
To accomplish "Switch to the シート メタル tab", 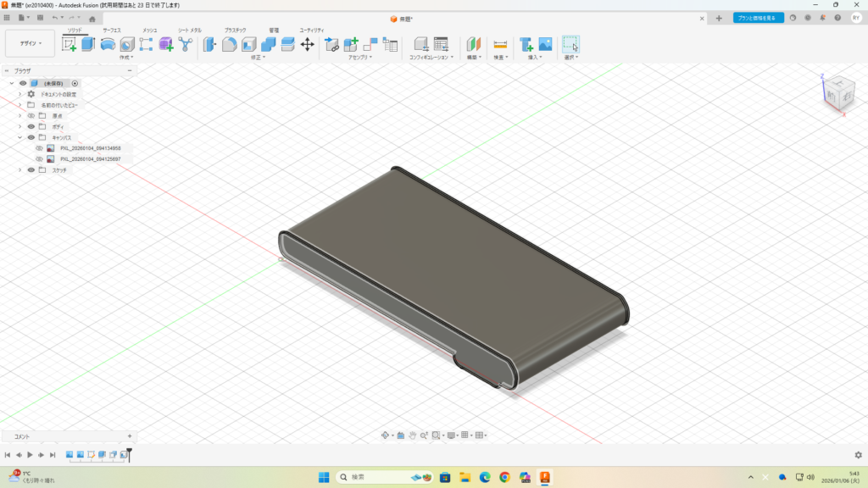I will [189, 30].
